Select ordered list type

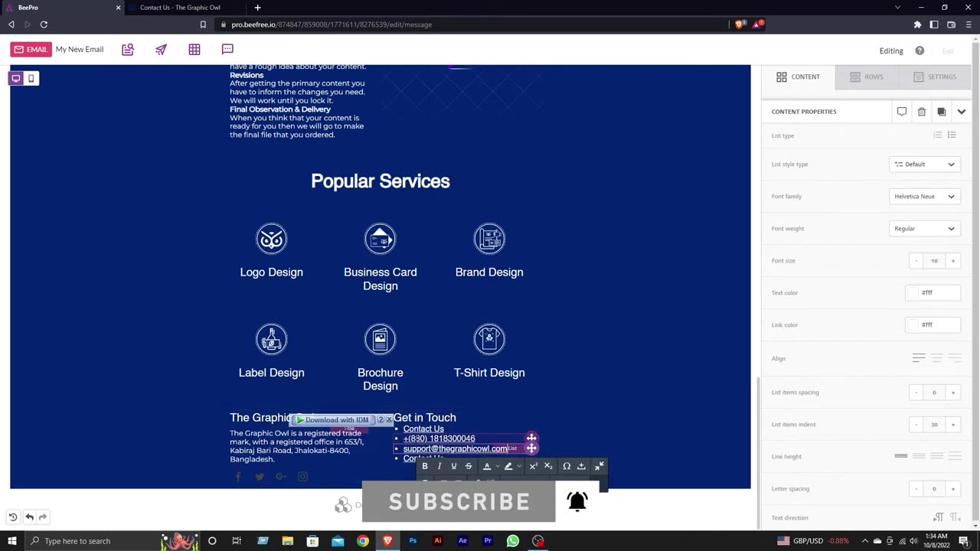(938, 135)
